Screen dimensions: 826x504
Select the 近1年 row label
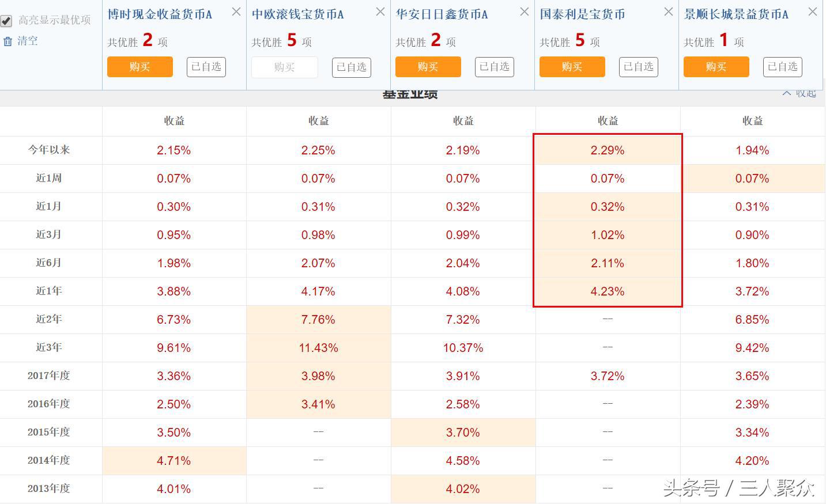tap(49, 291)
